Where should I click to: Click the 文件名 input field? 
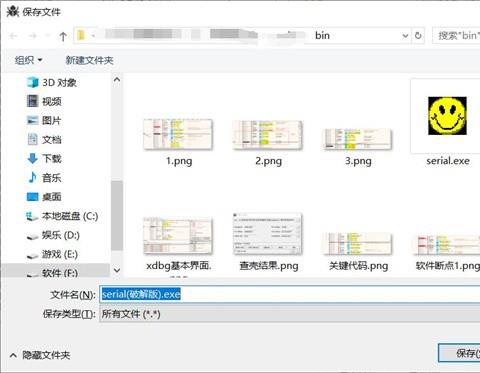click(290, 294)
